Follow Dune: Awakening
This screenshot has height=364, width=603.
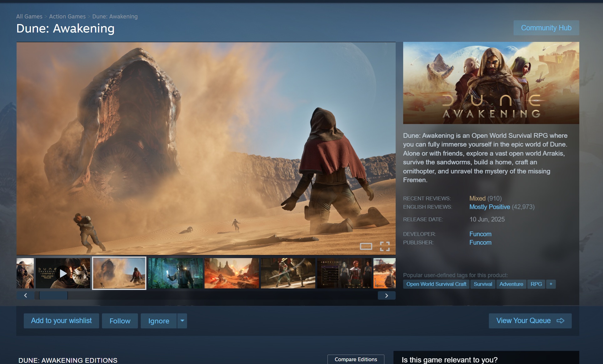pyautogui.click(x=120, y=321)
